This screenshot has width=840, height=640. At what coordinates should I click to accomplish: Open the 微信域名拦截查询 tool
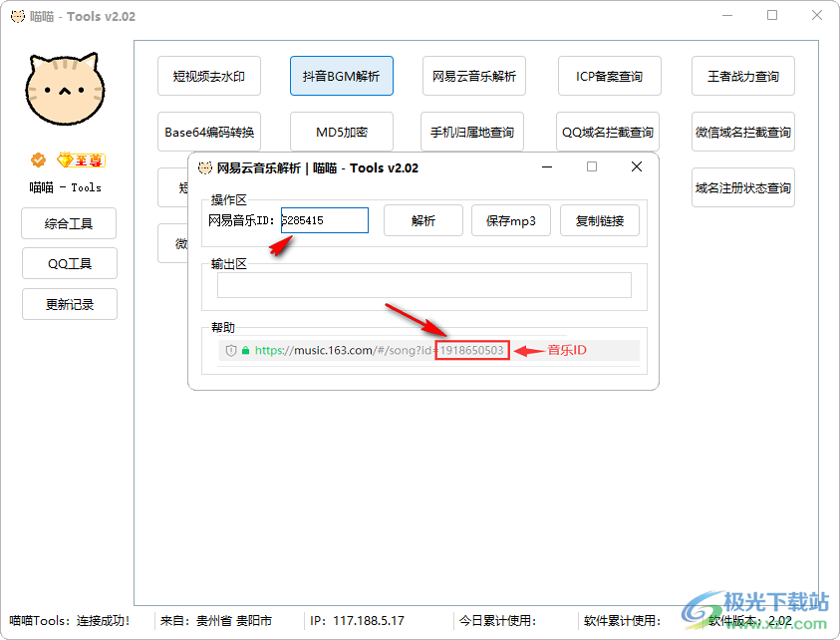pos(743,132)
